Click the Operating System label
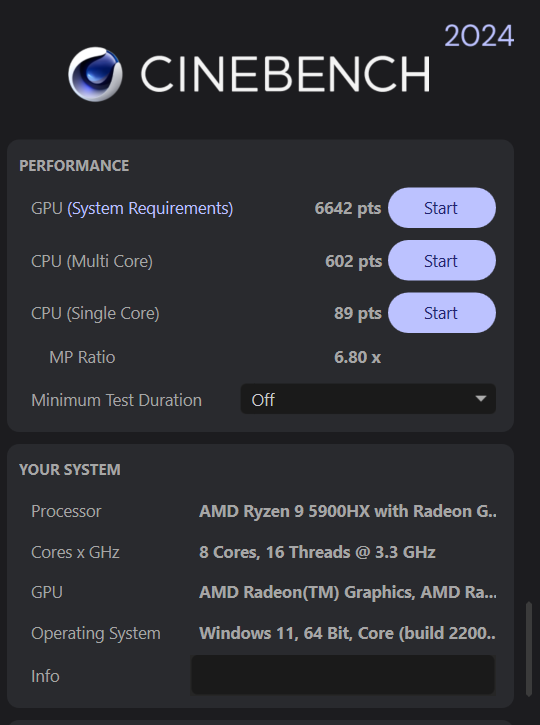This screenshot has height=725, width=540. [x=96, y=633]
